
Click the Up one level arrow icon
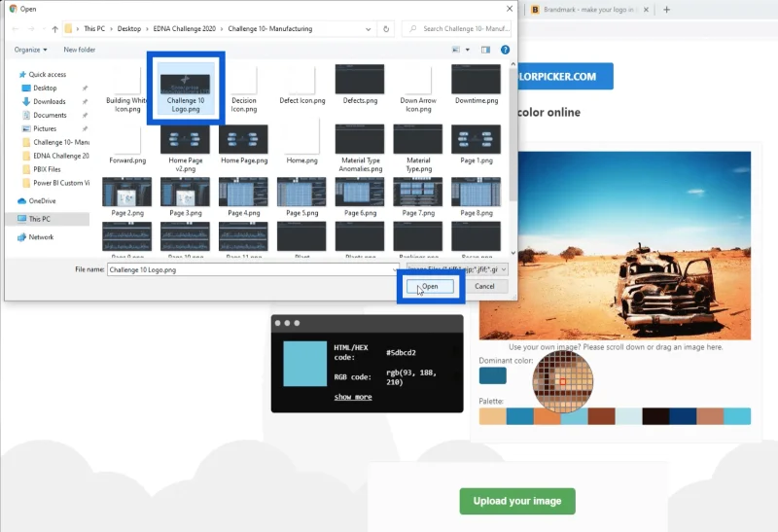(55, 29)
